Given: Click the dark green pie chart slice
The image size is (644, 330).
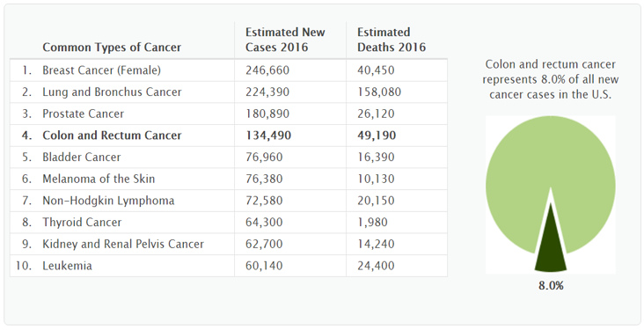Looking at the screenshot, I should point(551,246).
